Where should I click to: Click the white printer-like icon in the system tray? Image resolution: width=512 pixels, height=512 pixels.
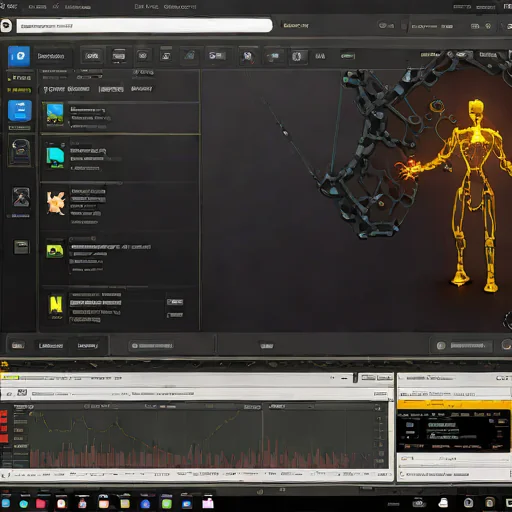coord(443,503)
